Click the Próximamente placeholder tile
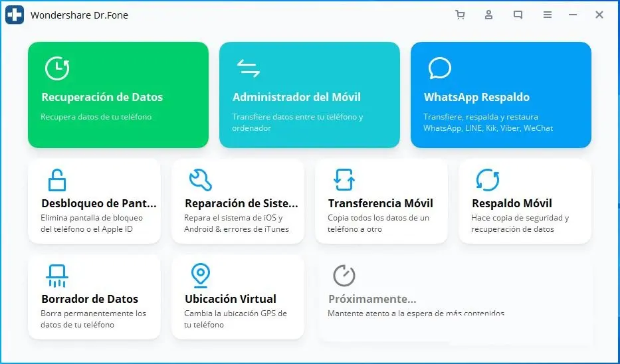The width and height of the screenshot is (620, 364). coord(455,299)
